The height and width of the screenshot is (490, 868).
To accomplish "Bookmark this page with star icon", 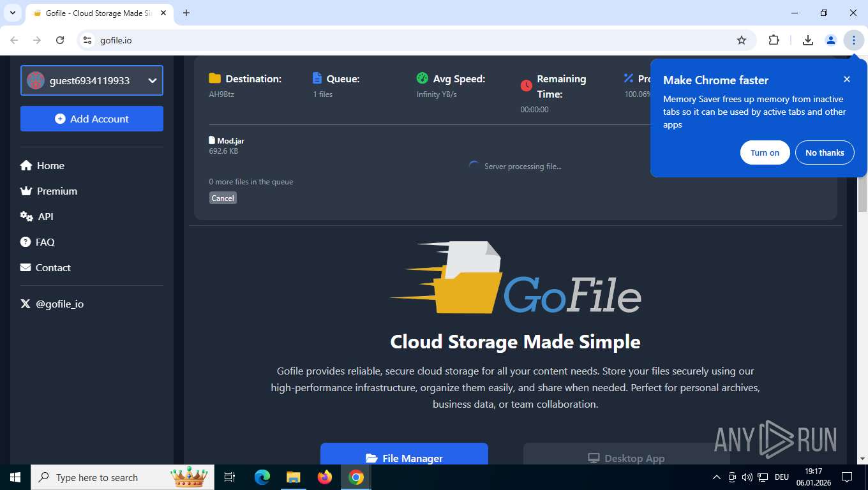I will 742,40.
